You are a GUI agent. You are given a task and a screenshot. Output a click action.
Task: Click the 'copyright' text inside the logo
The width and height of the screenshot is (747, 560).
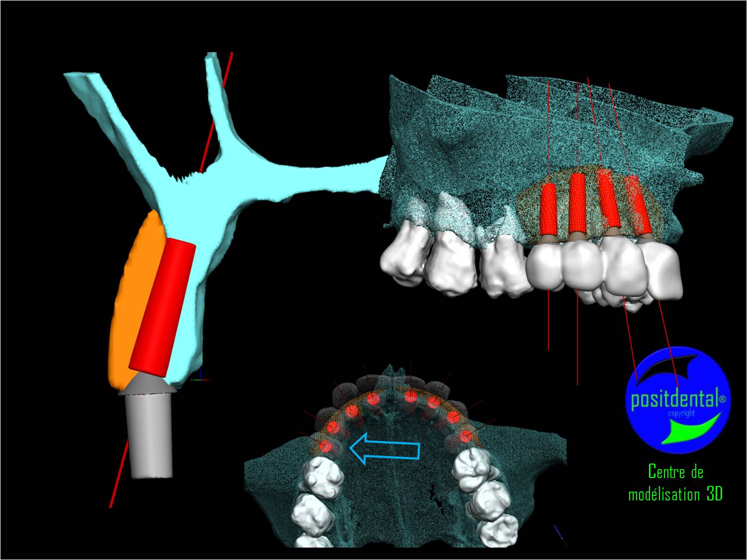click(x=681, y=413)
